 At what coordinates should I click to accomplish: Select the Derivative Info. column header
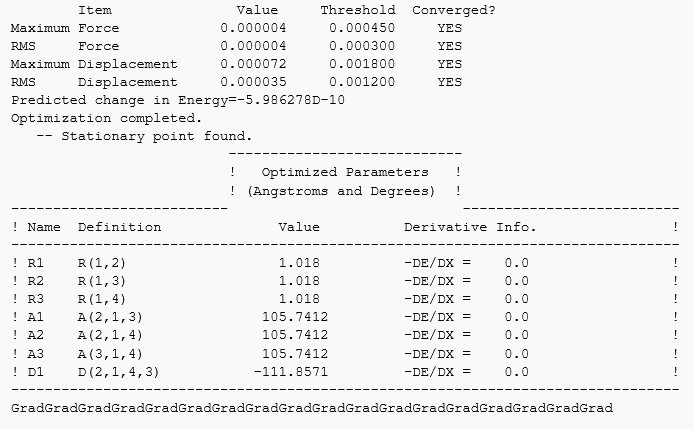point(470,227)
